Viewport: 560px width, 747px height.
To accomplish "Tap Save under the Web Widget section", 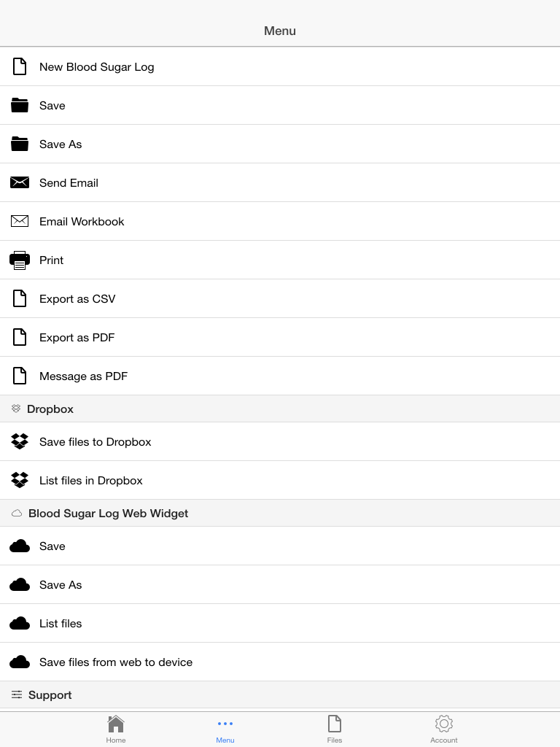I will point(280,546).
